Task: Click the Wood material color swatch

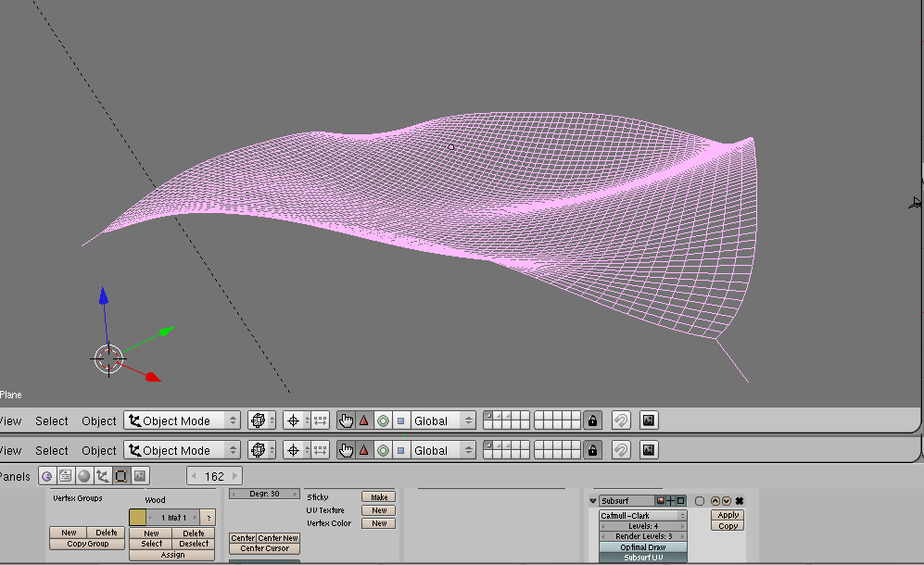Action: pyautogui.click(x=137, y=518)
